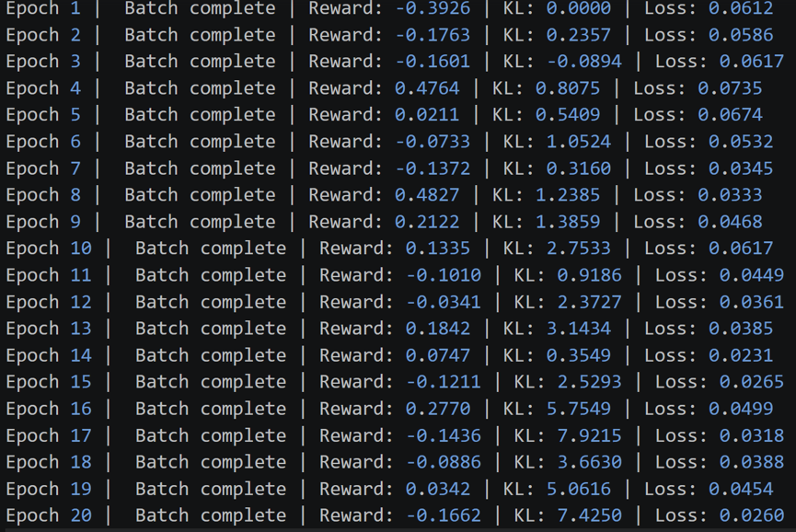Click the KL value 2.5293 in Epoch 15
Image resolution: width=796 pixels, height=532 pixels.
tap(589, 382)
